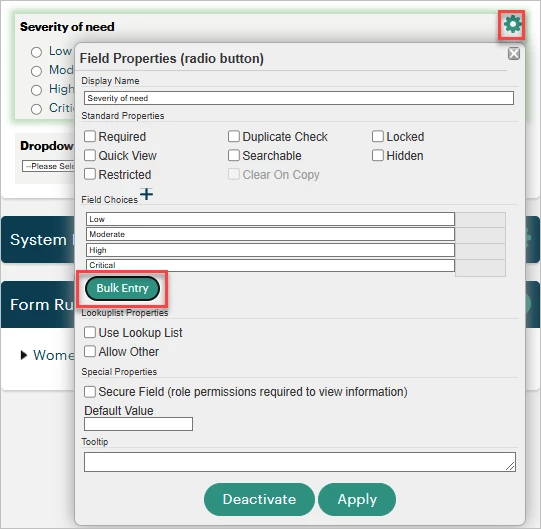Open field settings gear for Severity of need
Screen dimensions: 541x529
[x=512, y=25]
